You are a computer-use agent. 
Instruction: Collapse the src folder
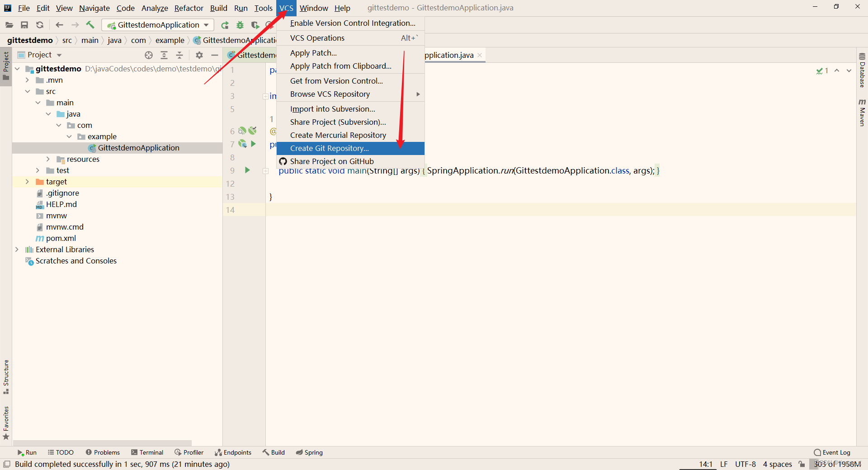coord(27,91)
